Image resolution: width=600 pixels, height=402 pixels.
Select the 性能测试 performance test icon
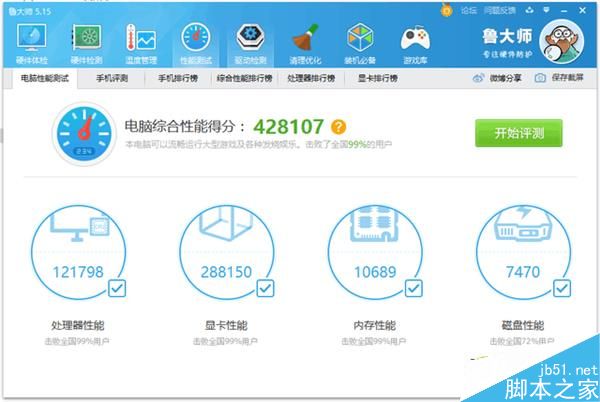tap(196, 37)
